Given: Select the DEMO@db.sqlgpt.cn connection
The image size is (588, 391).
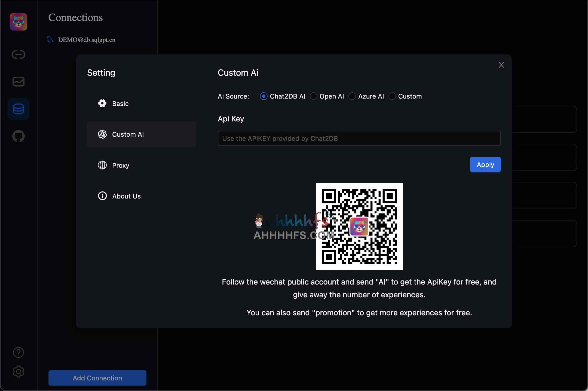Looking at the screenshot, I should pos(86,40).
